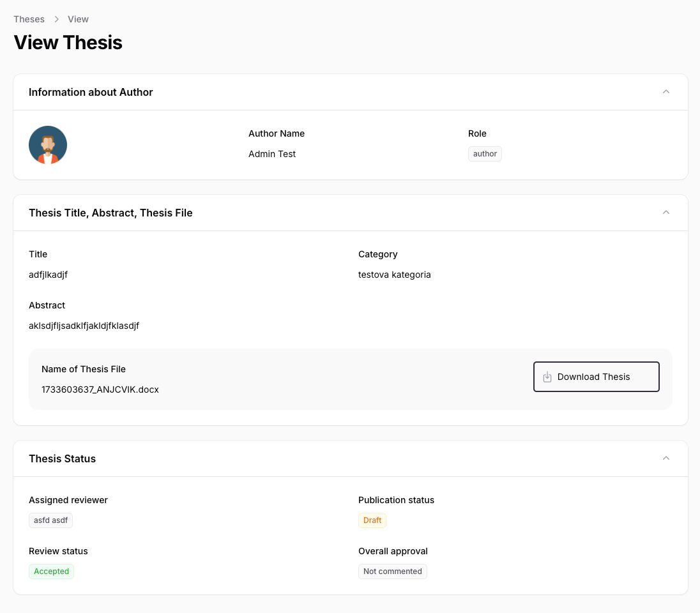Collapse the Thesis Status panel chevron
The width and height of the screenshot is (700, 613).
[x=666, y=458]
